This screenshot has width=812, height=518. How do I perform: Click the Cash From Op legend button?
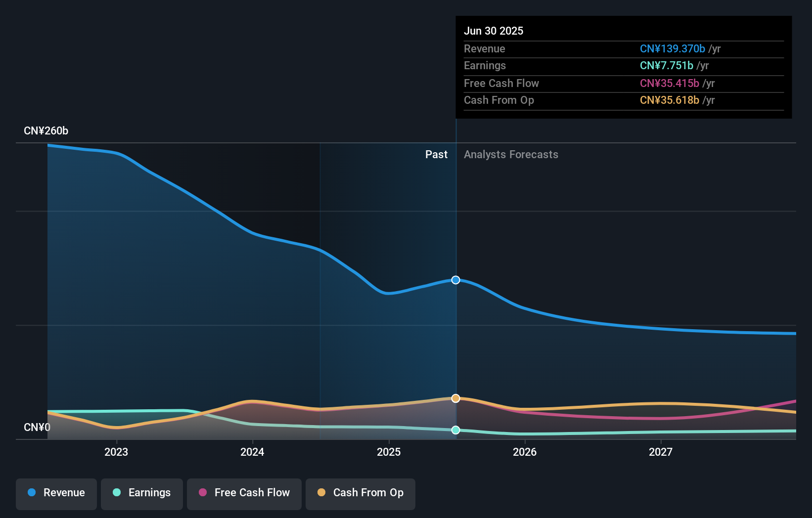pos(360,494)
